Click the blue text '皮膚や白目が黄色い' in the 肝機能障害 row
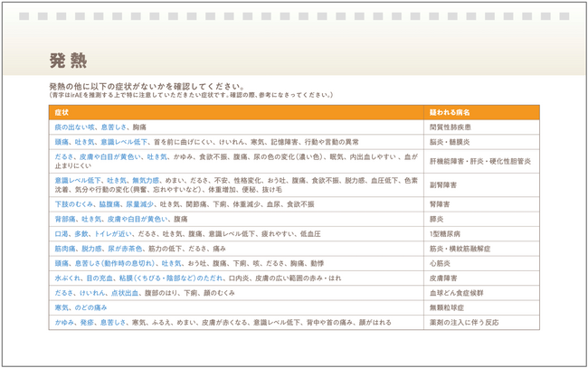The height and width of the screenshot is (368, 588). click(x=109, y=157)
